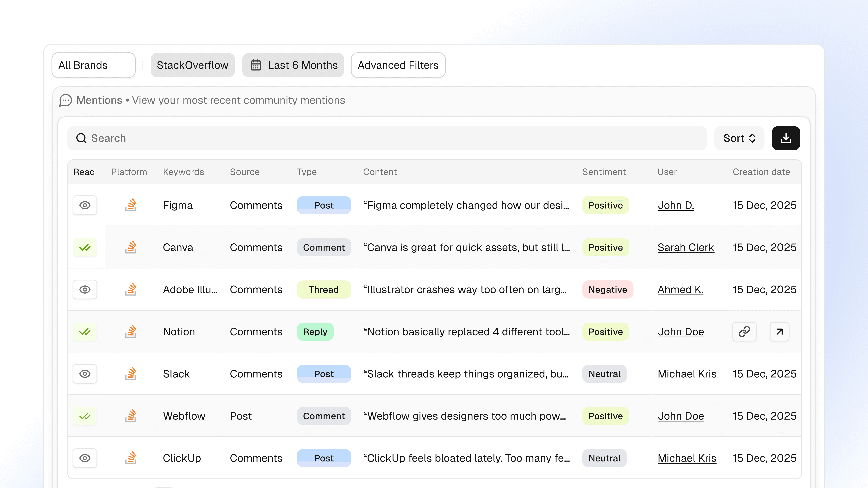Click the StackOverflow icon in Figma row

(x=131, y=205)
